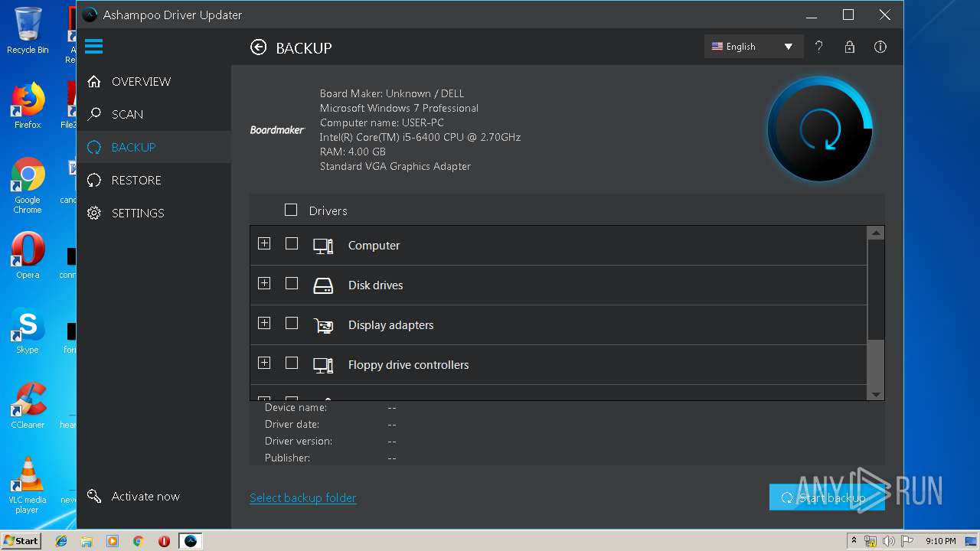This screenshot has width=980, height=551.
Task: Launch Google Chrome desktop shortcut
Action: click(28, 185)
